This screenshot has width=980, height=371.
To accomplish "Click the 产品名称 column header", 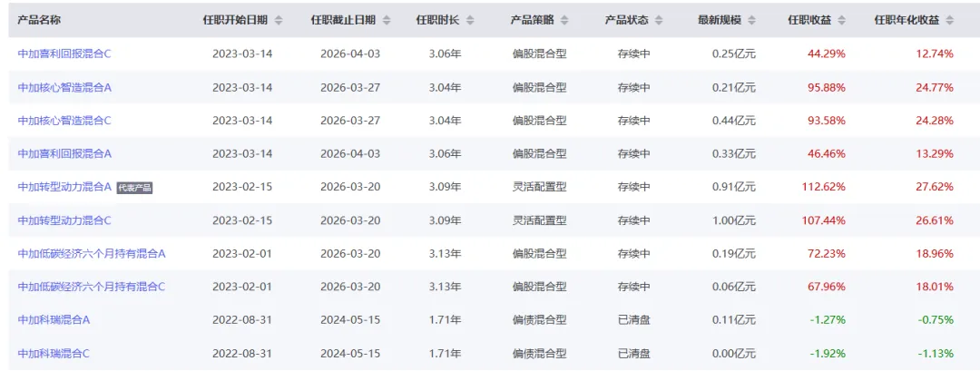I will (x=39, y=20).
